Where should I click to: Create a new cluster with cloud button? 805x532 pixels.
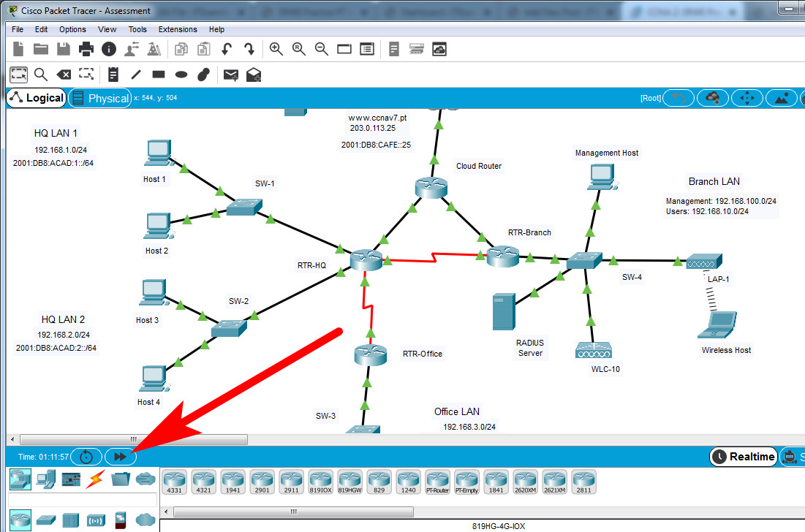[x=713, y=98]
